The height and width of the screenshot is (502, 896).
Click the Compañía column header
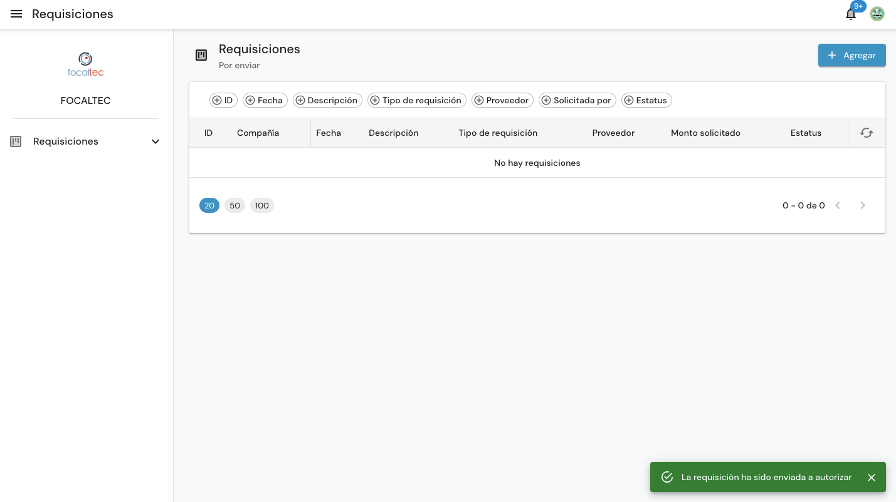pos(258,133)
